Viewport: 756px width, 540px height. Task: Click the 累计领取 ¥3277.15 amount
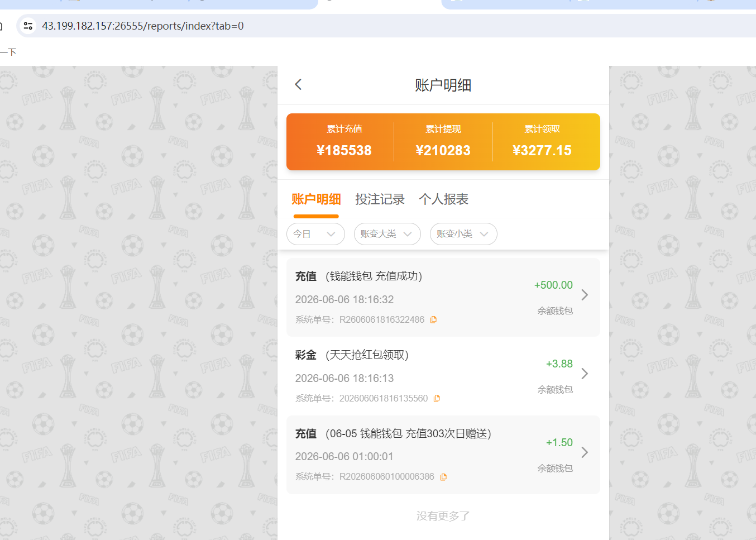[x=542, y=150]
